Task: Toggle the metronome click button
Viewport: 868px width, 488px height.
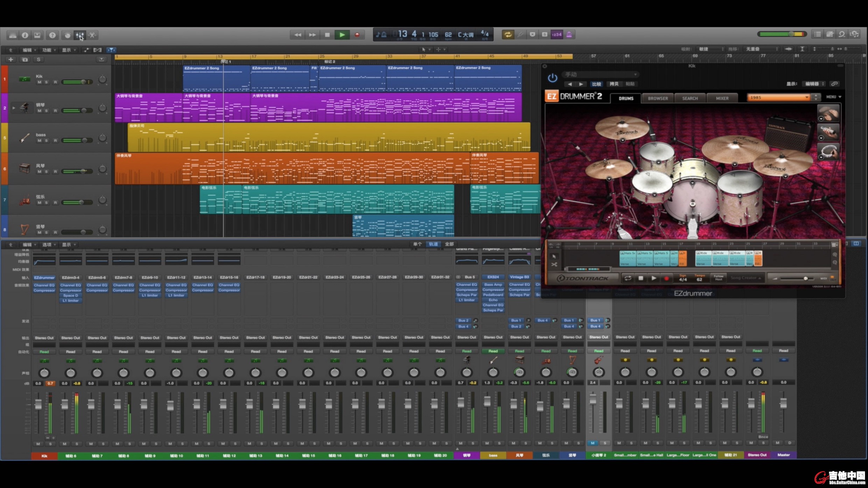Action: point(569,35)
